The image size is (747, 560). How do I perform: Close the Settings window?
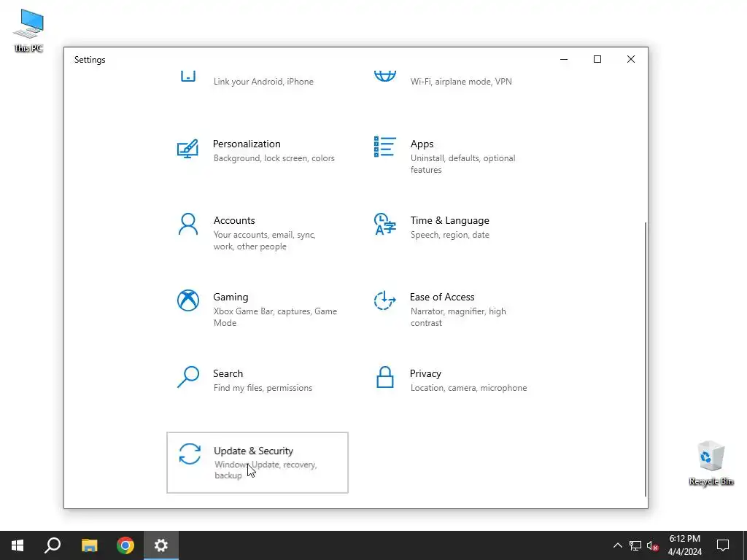(x=631, y=59)
